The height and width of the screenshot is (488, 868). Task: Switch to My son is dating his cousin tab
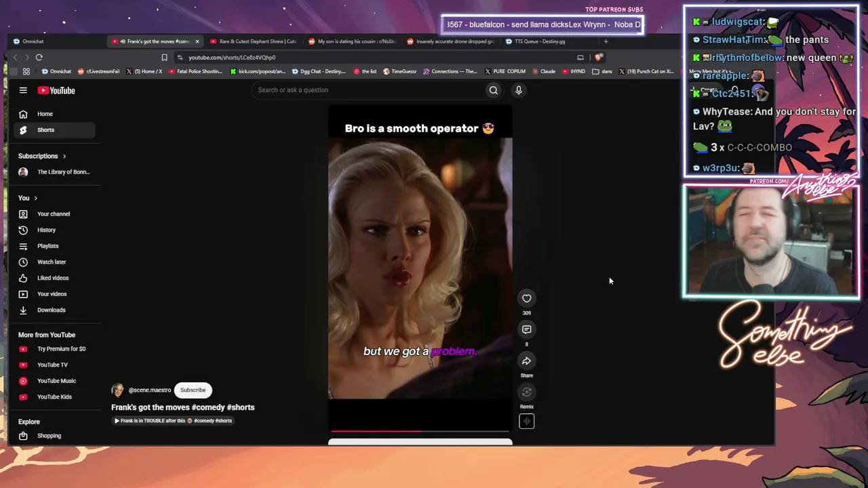click(x=352, y=41)
